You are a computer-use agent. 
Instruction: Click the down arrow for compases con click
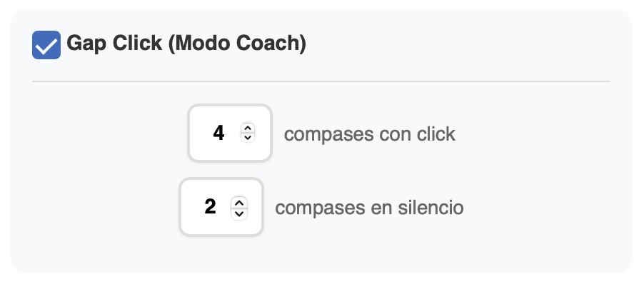click(x=248, y=138)
